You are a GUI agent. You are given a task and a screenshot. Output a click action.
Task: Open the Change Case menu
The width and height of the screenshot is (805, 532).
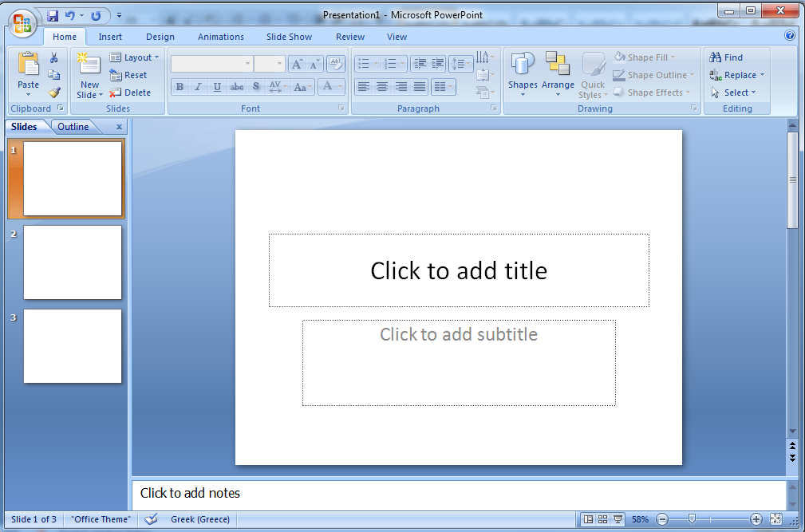pos(303,87)
